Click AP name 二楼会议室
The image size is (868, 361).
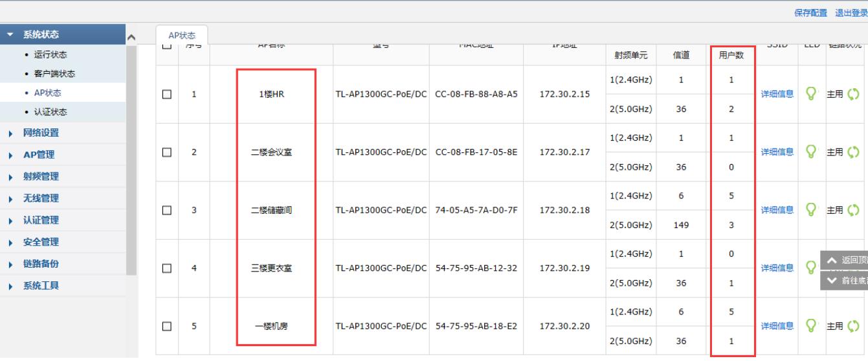pyautogui.click(x=271, y=152)
